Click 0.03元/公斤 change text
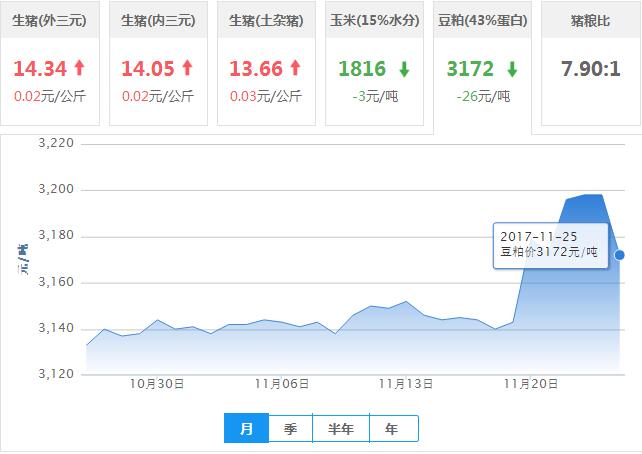This screenshot has height=454, width=642. tap(266, 96)
